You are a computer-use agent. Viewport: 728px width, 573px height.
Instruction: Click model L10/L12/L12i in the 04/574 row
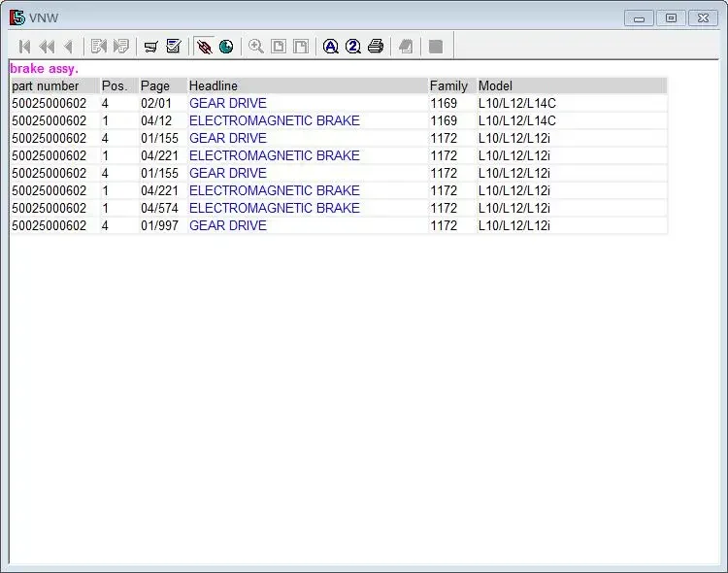point(513,208)
